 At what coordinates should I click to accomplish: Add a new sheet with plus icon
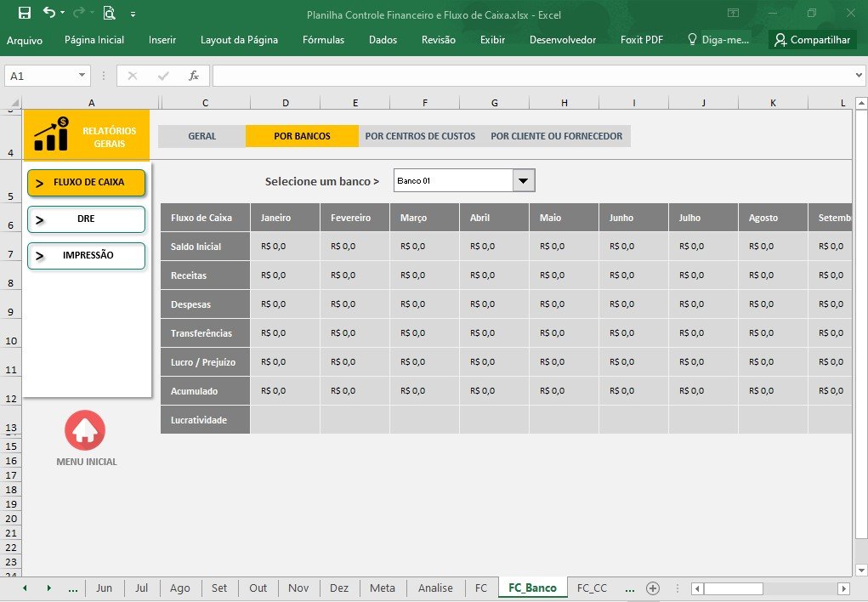(x=653, y=588)
